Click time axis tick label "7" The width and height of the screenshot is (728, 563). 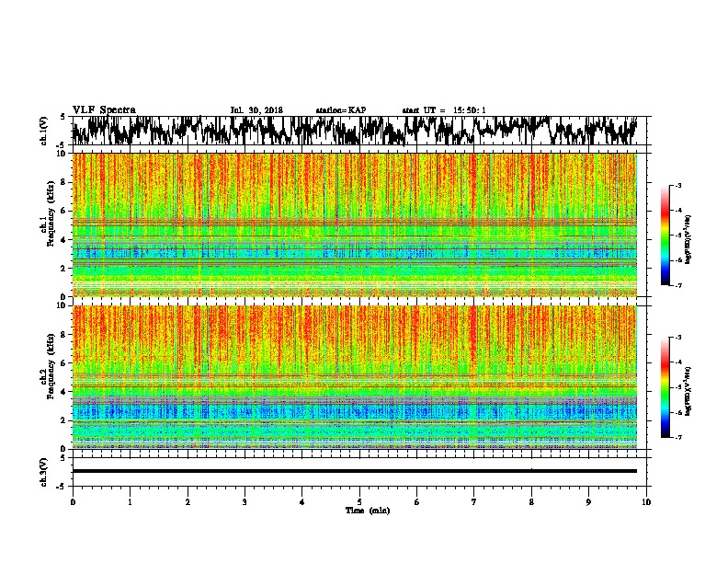(474, 501)
